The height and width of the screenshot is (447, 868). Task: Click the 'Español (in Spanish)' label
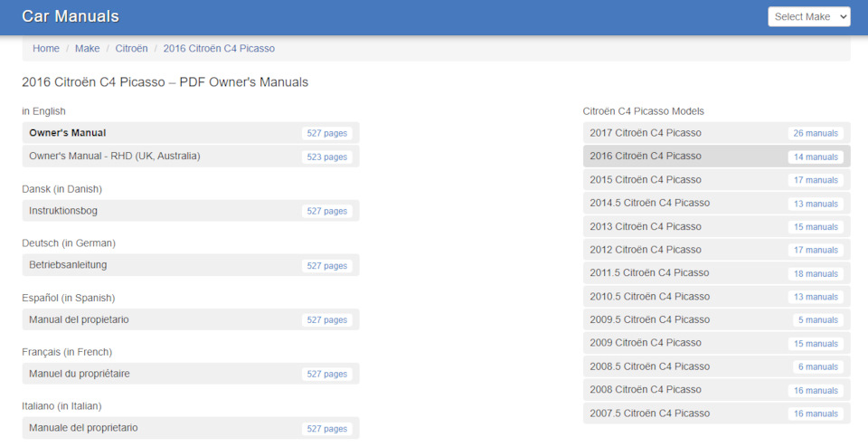69,298
